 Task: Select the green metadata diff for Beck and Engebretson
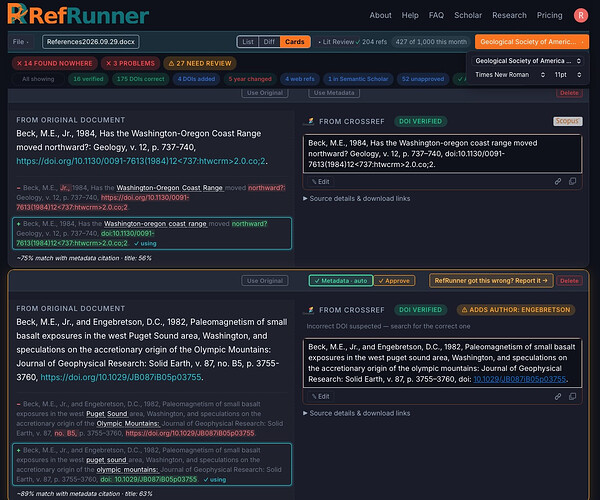point(152,464)
